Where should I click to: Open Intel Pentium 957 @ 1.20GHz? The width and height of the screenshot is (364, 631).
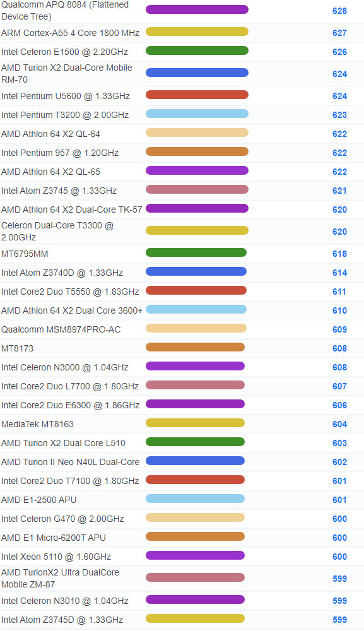tap(60, 153)
